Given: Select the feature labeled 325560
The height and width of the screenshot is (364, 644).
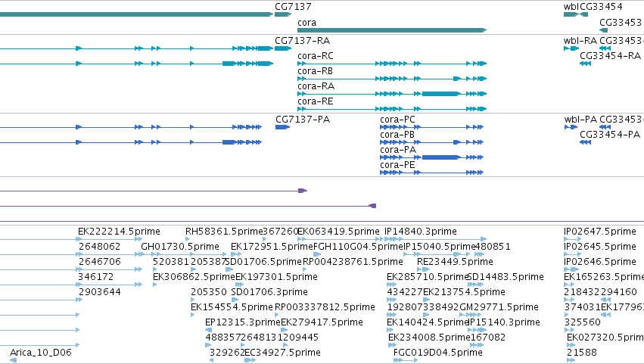Looking at the screenshot, I should coord(583,323).
